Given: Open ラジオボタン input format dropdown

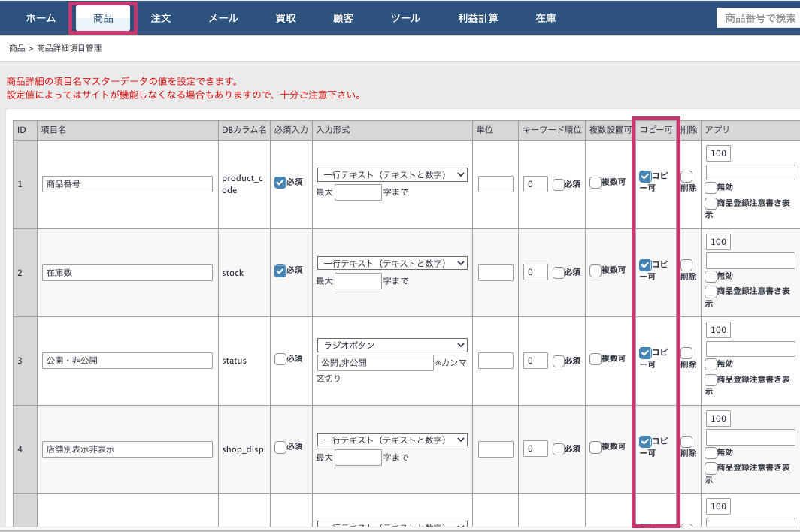Looking at the screenshot, I should pos(392,345).
